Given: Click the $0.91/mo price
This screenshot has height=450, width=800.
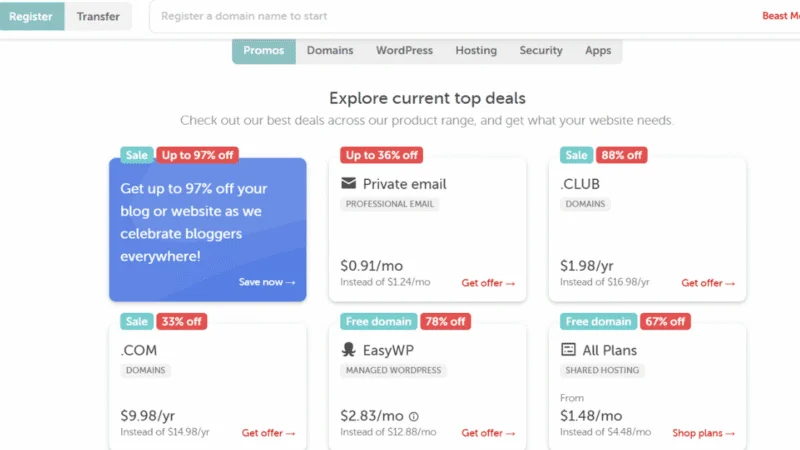Looking at the screenshot, I should (371, 266).
